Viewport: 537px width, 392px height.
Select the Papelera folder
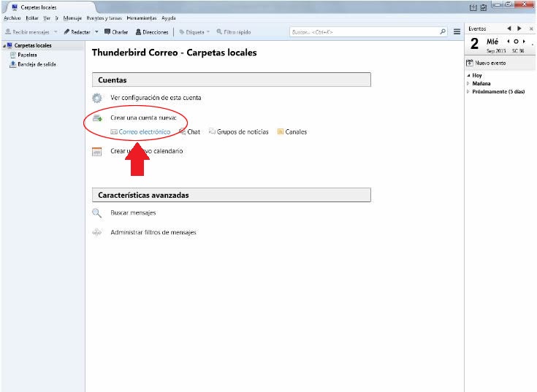click(27, 55)
